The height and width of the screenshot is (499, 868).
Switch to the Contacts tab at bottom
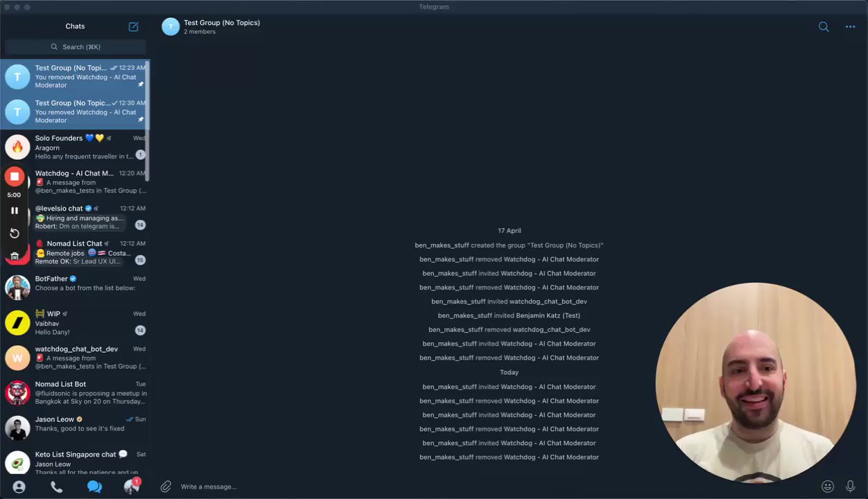click(19, 487)
